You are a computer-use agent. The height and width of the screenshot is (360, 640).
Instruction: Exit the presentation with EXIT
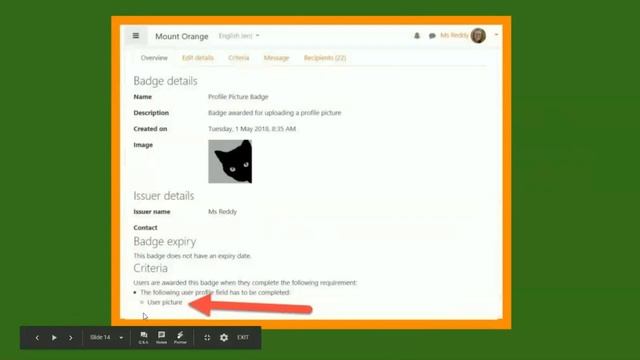coord(243,338)
